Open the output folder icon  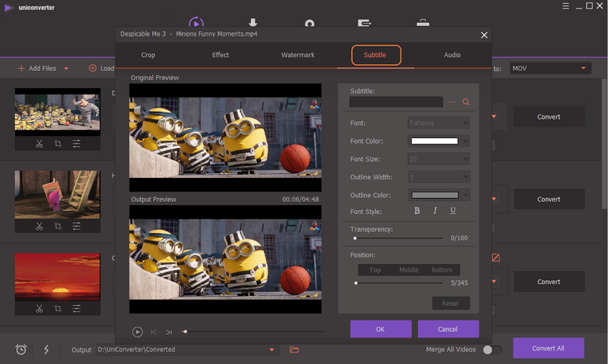coord(294,350)
